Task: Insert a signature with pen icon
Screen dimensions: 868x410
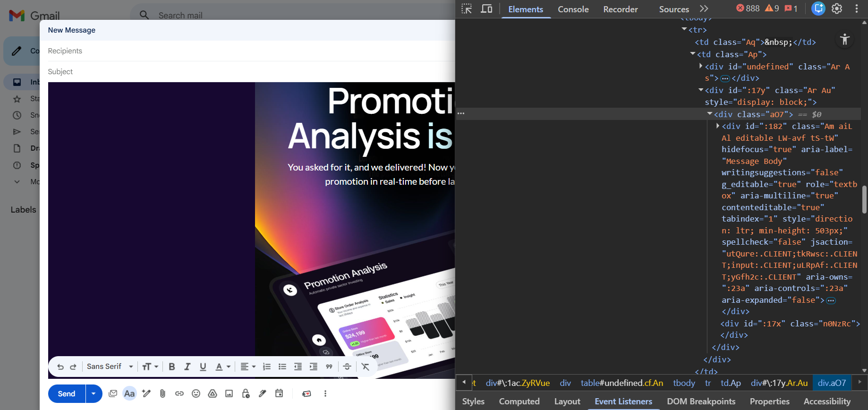Action: point(263,393)
